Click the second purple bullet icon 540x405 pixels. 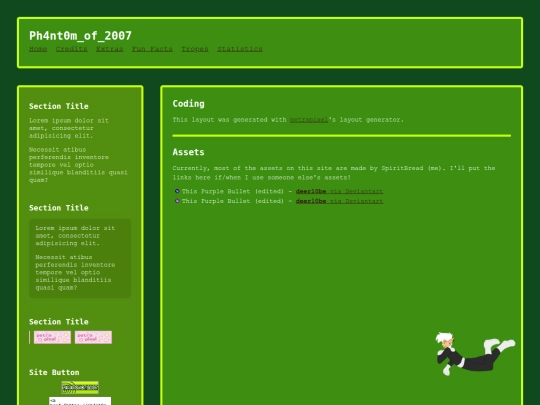pos(177,201)
